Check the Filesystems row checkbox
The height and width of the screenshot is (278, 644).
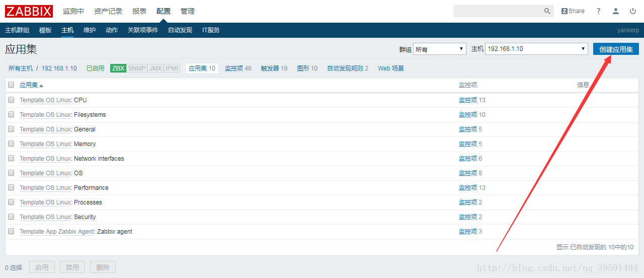click(11, 115)
